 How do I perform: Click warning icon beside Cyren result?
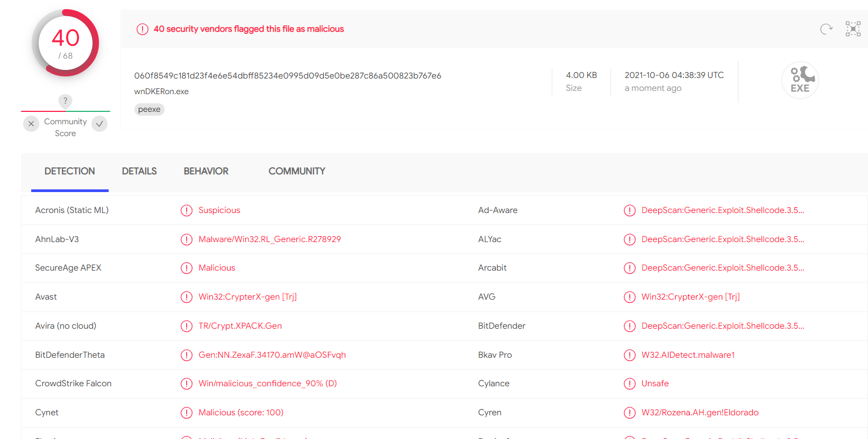click(x=630, y=413)
